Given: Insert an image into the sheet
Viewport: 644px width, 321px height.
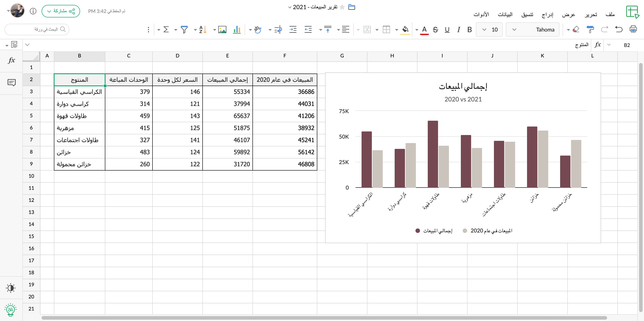Looking at the screenshot, I should [x=222, y=29].
